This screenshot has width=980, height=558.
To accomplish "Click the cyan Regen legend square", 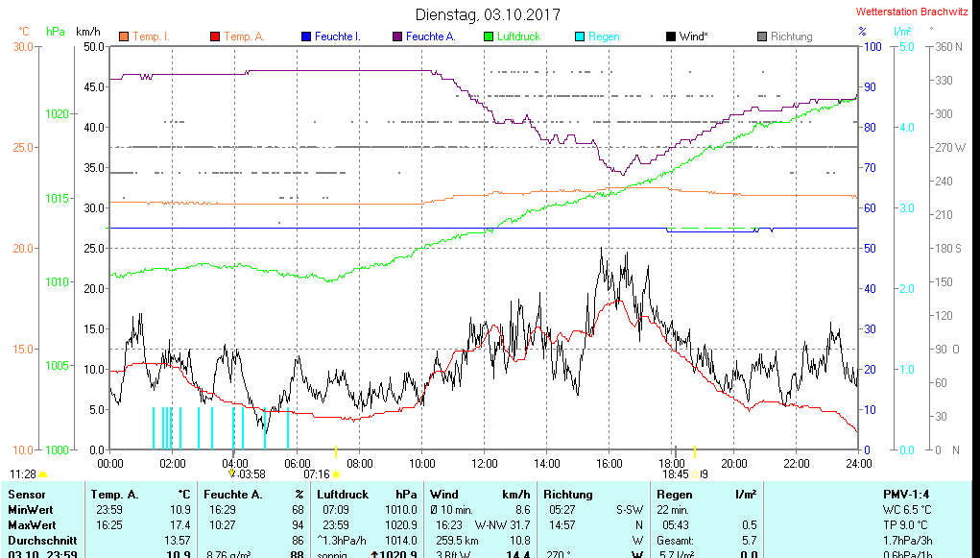I will coord(580,36).
